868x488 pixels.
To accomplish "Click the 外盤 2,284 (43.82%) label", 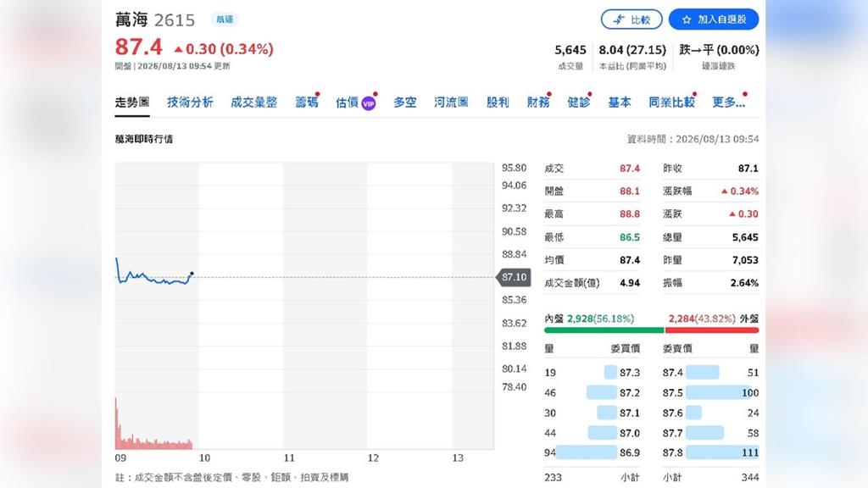I will [x=714, y=319].
